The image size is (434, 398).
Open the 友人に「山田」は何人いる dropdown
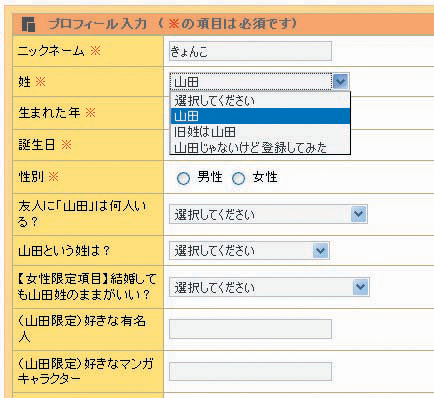coord(268,214)
